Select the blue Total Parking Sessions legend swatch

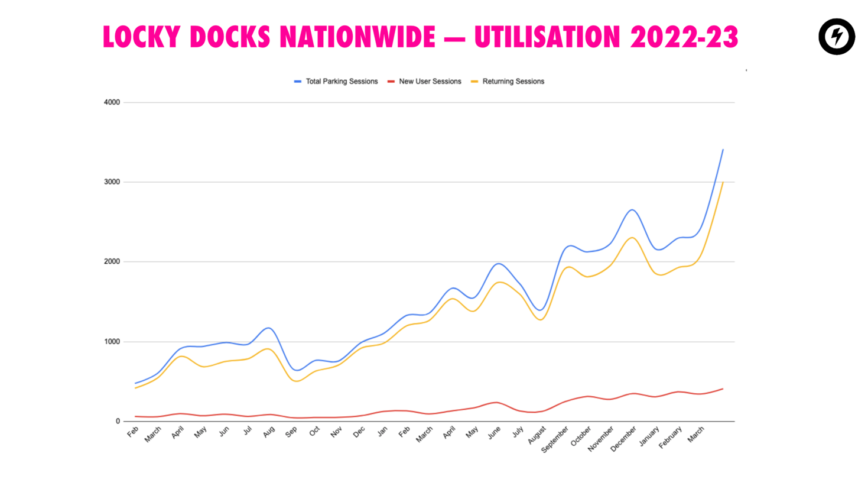click(297, 82)
